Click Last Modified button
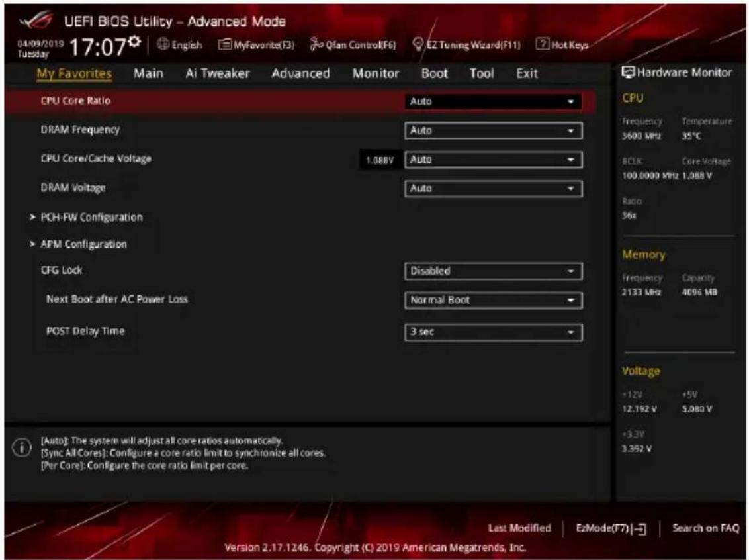Image resolution: width=749 pixels, height=560 pixels. pyautogui.click(x=519, y=528)
